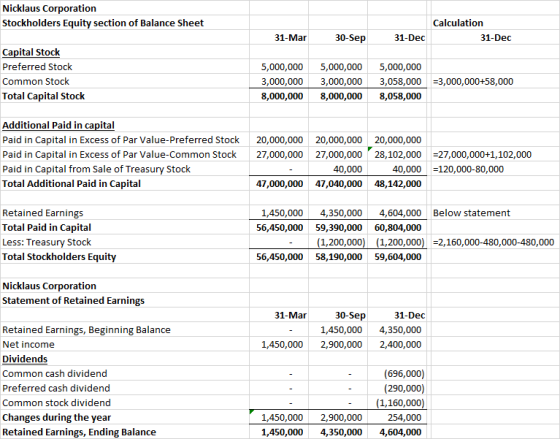Image resolution: width=560 pixels, height=439 pixels.
Task: Click the 'Net income' row label
Action: click(x=28, y=344)
